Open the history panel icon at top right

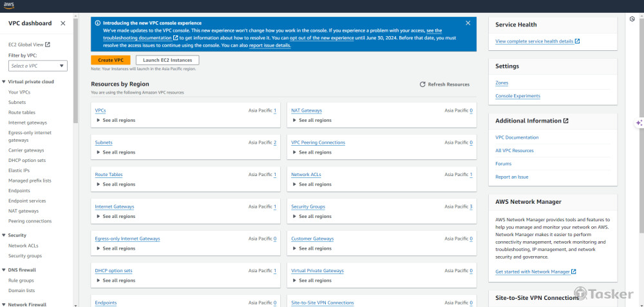click(633, 20)
